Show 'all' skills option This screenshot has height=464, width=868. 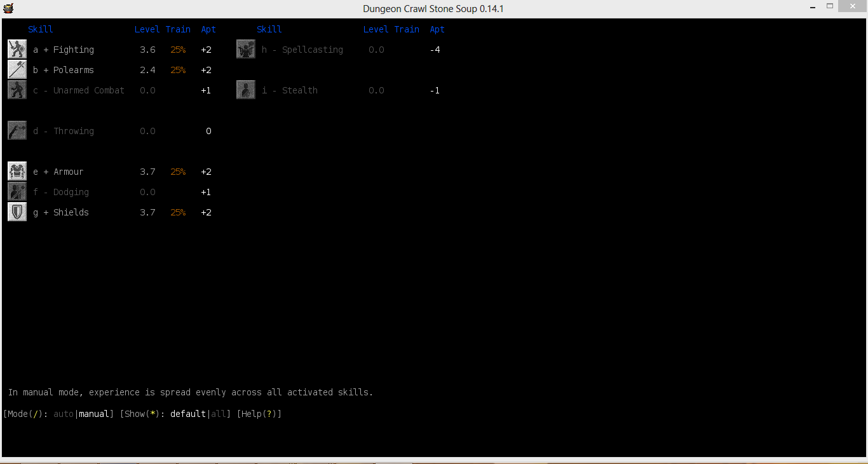pyautogui.click(x=219, y=414)
